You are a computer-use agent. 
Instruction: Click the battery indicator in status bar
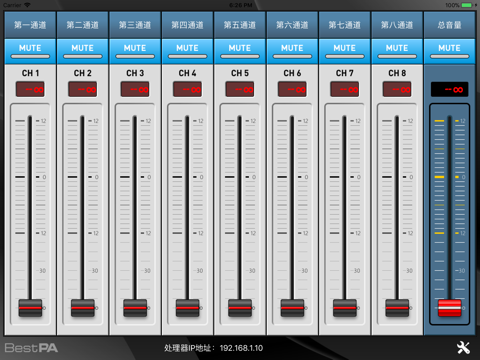pyautogui.click(x=467, y=5)
